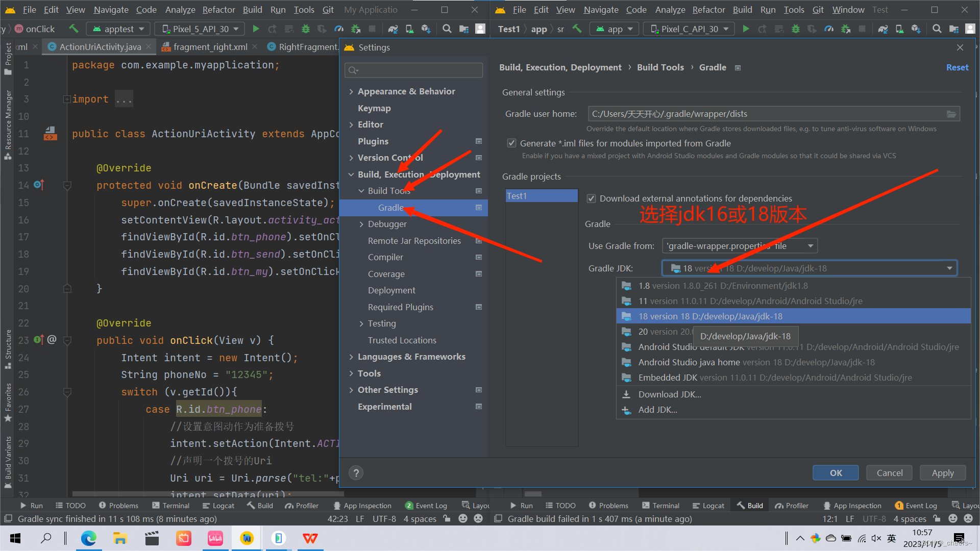Click Download JDK option icon
This screenshot has width=980, height=551.
coord(626,394)
